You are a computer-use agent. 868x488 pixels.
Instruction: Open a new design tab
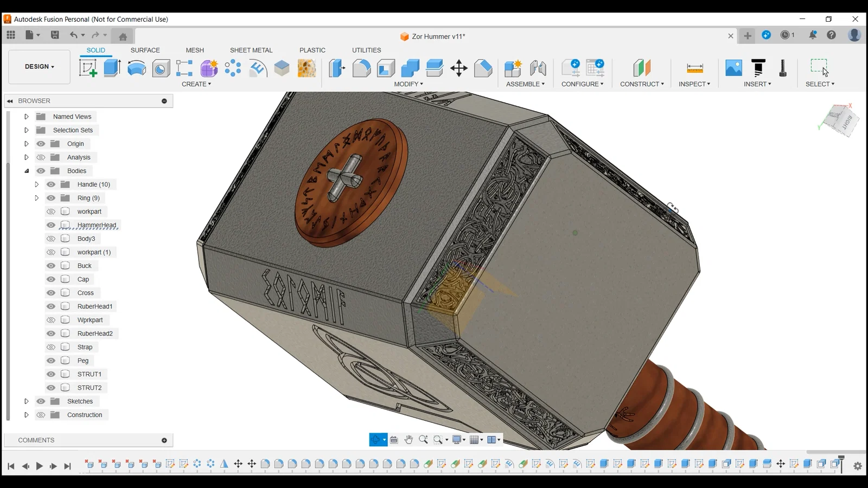tap(748, 36)
